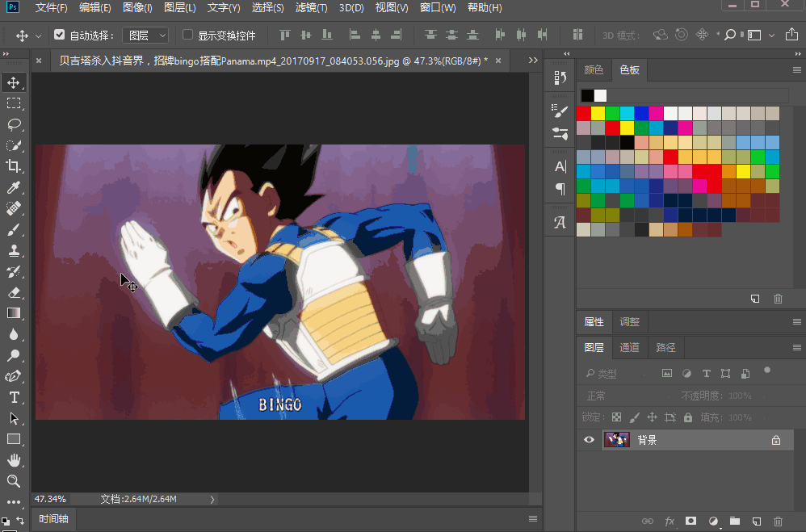Open the Character panel icon
806x532 pixels.
[560, 166]
